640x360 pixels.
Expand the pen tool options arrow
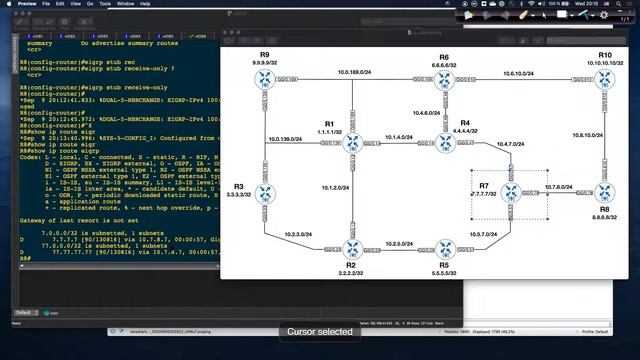coord(533,16)
